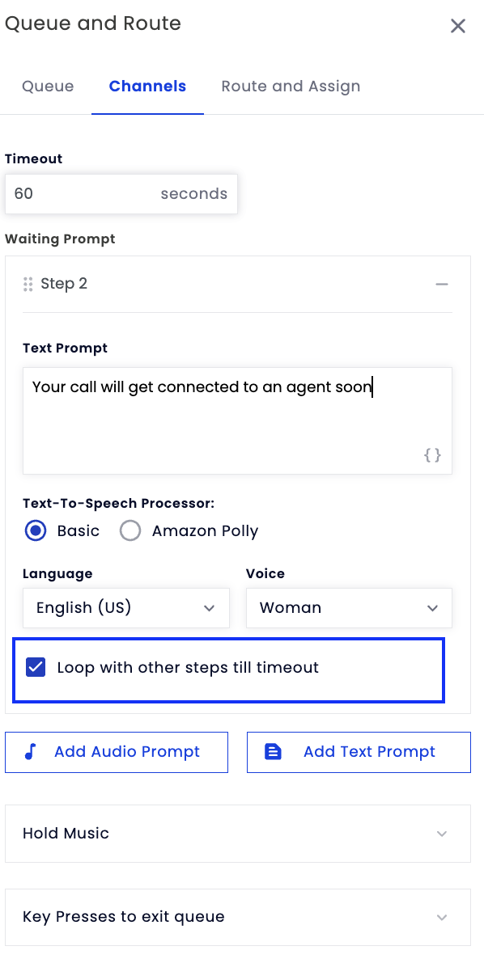Switch to the Queue tab
The width and height of the screenshot is (484, 980).
coord(48,87)
